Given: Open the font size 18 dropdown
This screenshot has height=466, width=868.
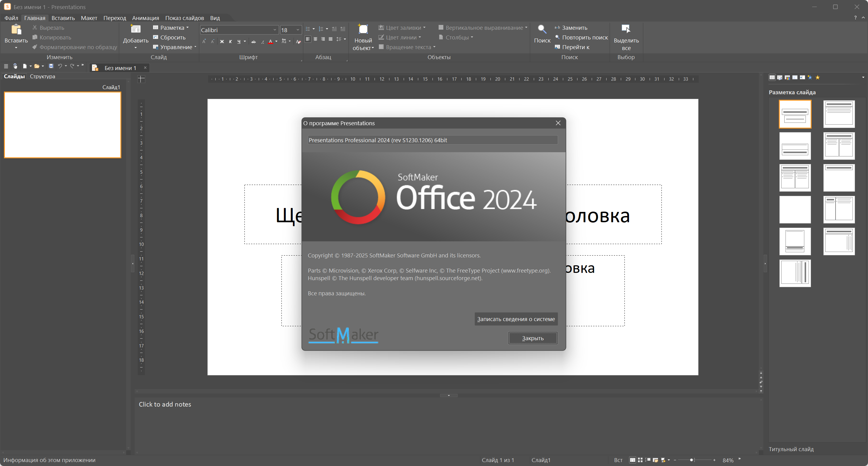Looking at the screenshot, I should (298, 30).
